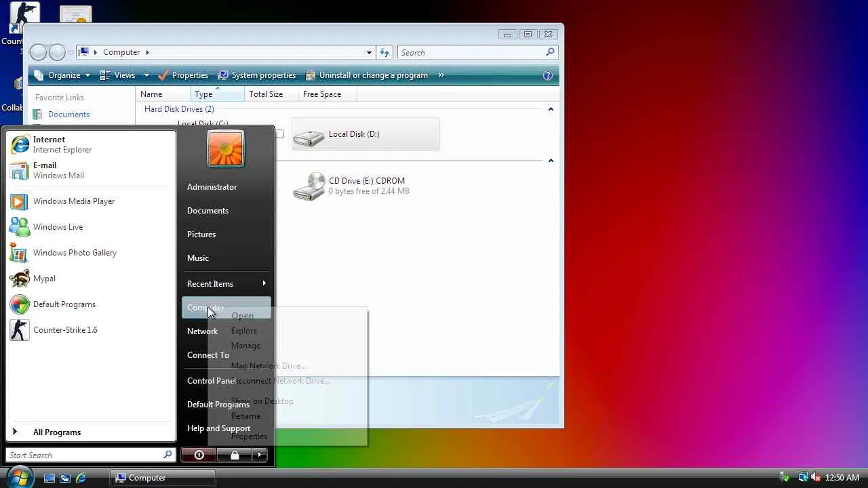Click the magnifier in the Start Search box
This screenshot has height=488, width=868.
point(167,455)
